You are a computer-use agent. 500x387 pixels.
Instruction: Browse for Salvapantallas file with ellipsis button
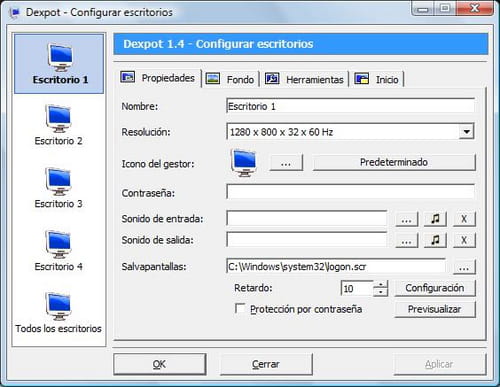[x=464, y=267]
